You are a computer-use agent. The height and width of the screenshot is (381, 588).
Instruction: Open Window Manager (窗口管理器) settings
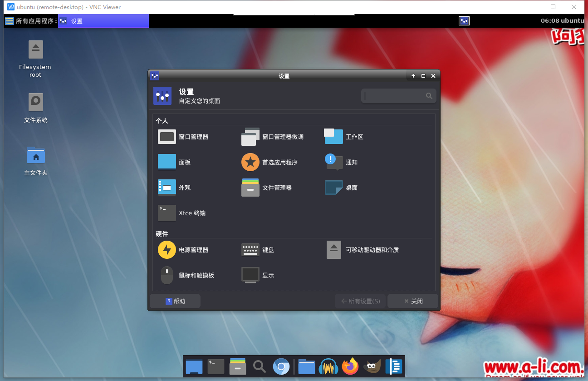tap(183, 137)
